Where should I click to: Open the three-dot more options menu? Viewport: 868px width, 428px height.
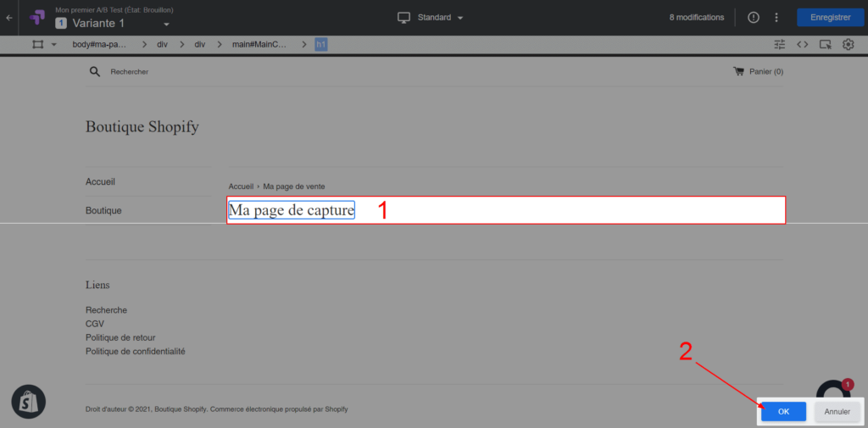pyautogui.click(x=776, y=18)
